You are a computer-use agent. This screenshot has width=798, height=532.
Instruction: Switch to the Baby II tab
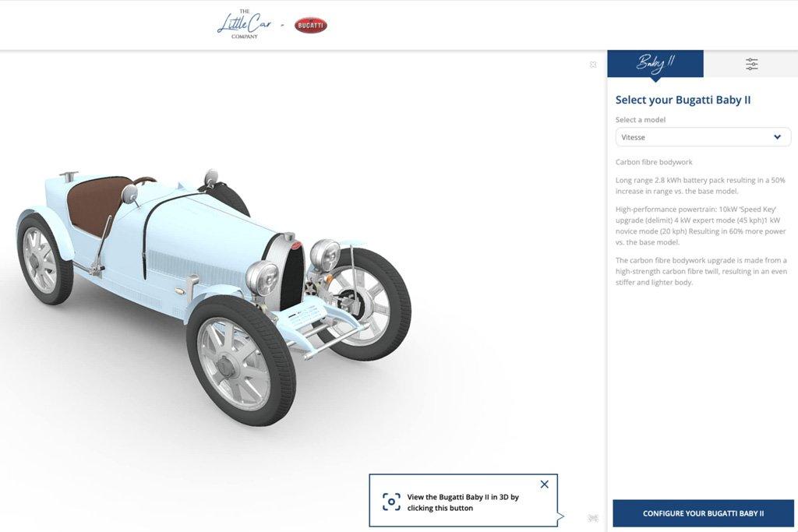tap(655, 64)
